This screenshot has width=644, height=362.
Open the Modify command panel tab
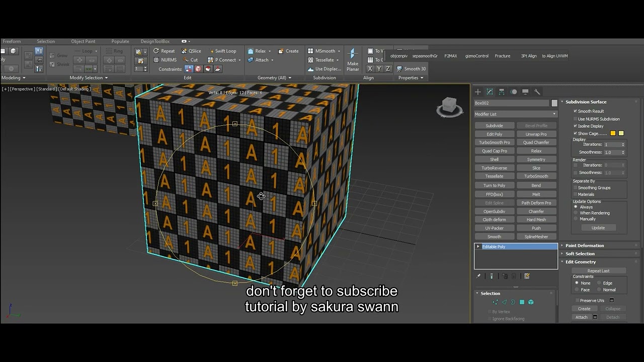click(490, 92)
